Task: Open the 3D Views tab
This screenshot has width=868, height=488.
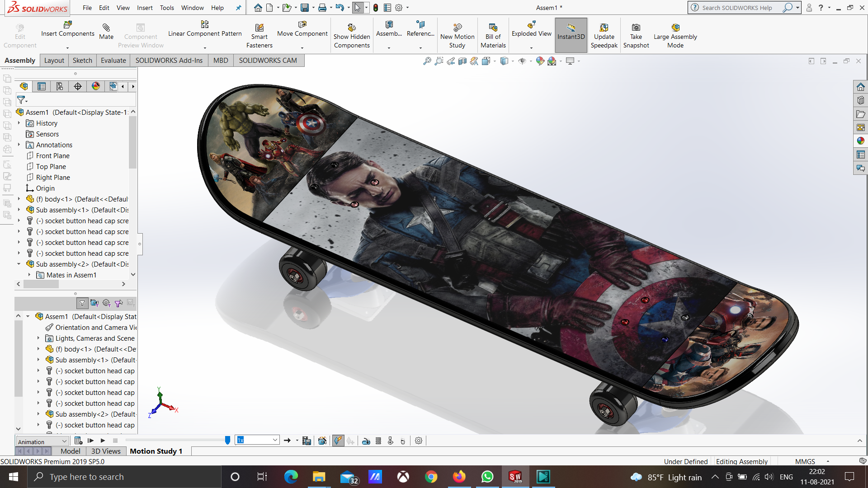Action: click(x=106, y=451)
